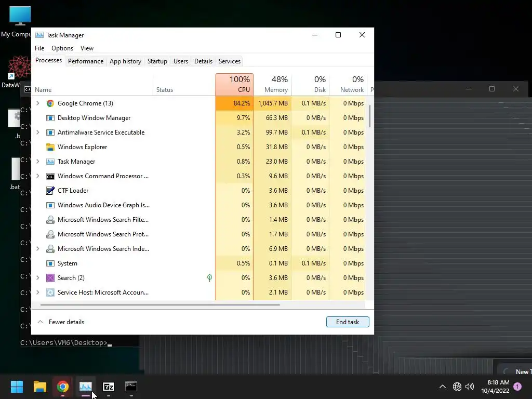Click the purple Search process icon
The height and width of the screenshot is (399, 532).
pyautogui.click(x=50, y=278)
